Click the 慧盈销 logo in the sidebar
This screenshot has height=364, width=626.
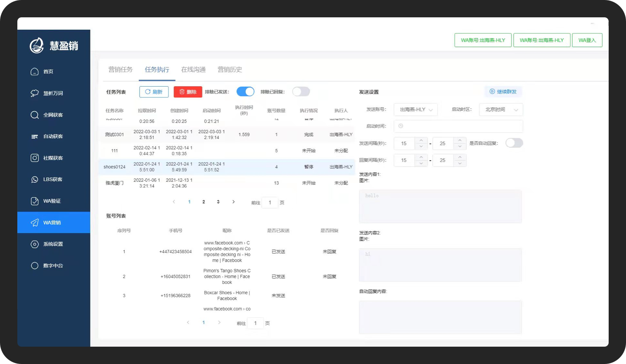(x=54, y=45)
